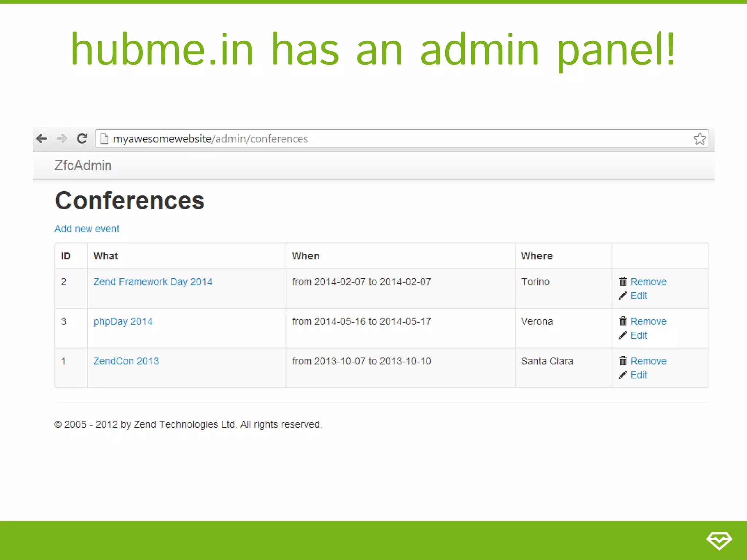Reload the page with refresh icon
The image size is (747, 560).
(x=82, y=139)
